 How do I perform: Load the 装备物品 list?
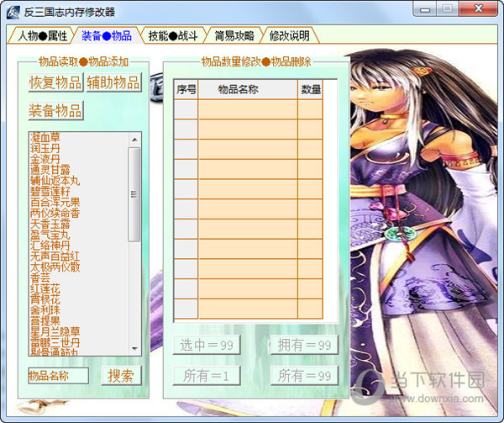pyautogui.click(x=56, y=111)
